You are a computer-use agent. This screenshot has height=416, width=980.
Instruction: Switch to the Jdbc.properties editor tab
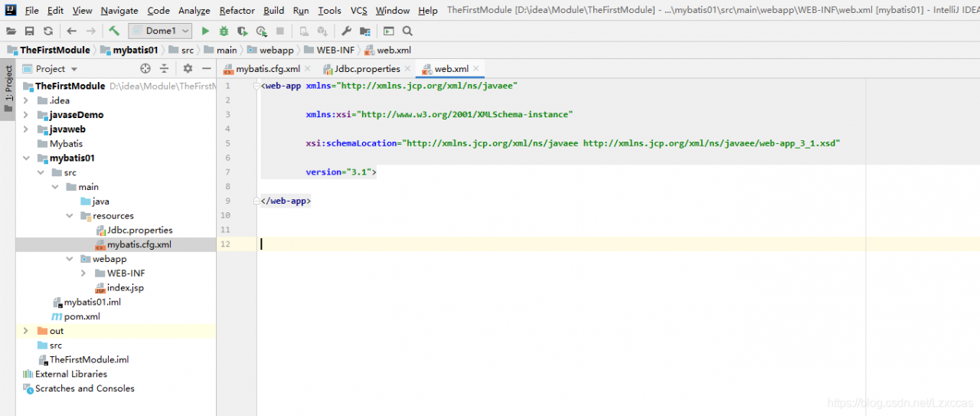click(x=367, y=69)
